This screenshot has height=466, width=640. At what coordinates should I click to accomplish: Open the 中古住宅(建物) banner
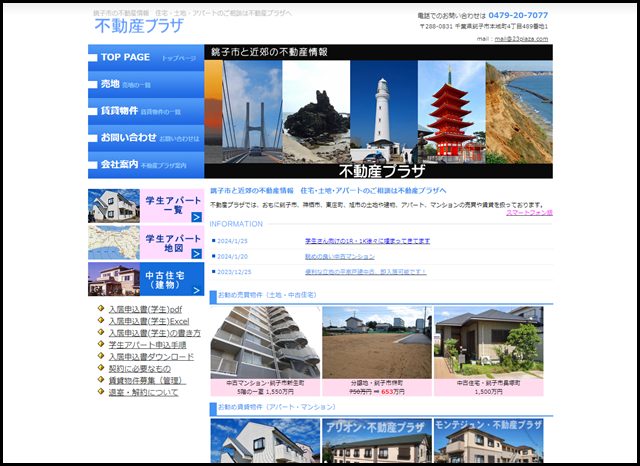tap(146, 279)
